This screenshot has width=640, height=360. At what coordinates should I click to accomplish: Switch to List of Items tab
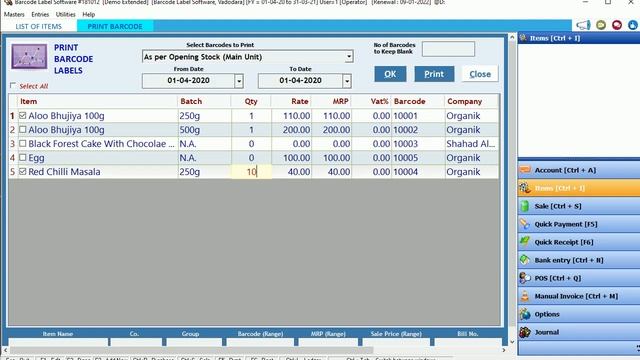38,26
